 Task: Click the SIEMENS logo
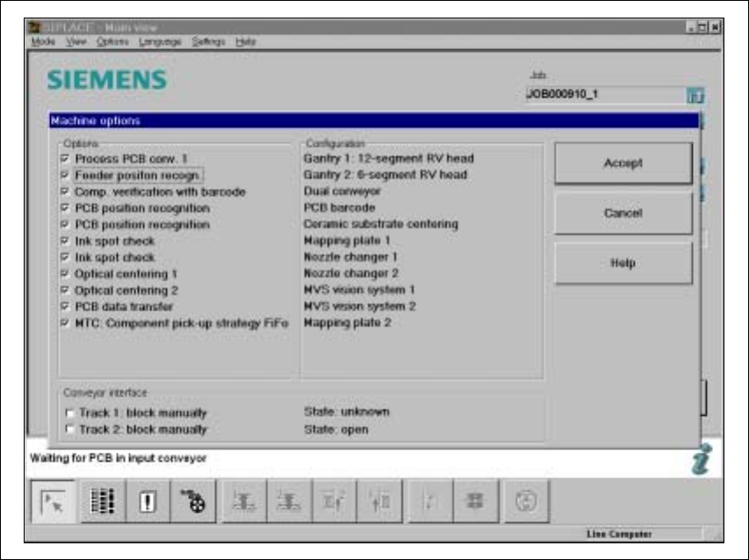pos(107,80)
